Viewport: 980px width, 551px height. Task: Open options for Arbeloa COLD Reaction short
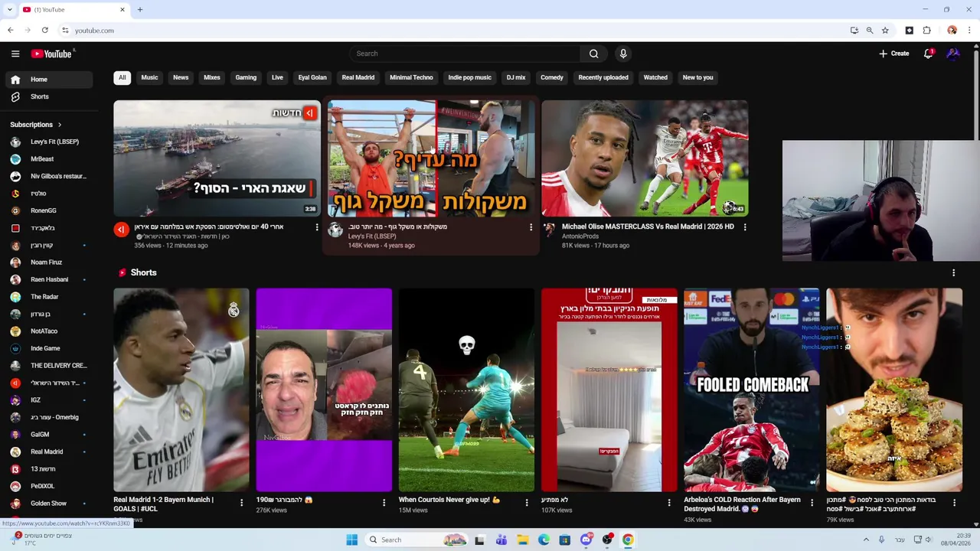pos(812,503)
